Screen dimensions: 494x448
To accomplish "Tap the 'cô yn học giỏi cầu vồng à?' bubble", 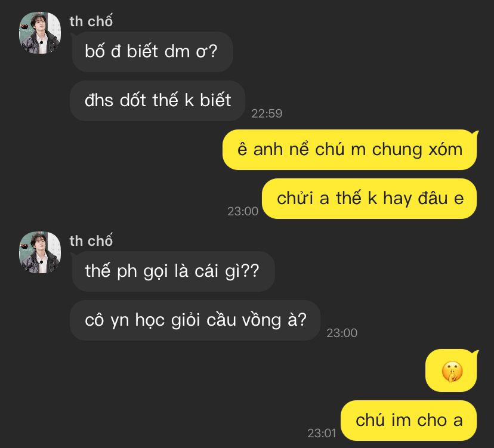I will point(195,320).
